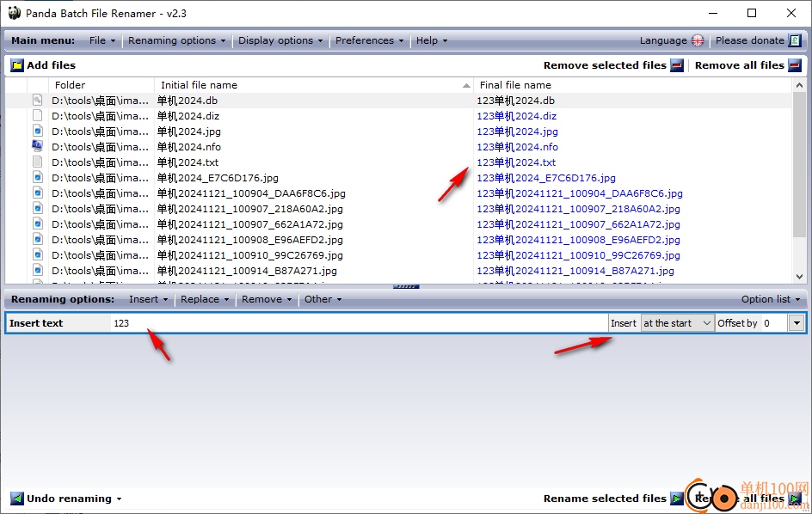Click icon of 单机20241121_100907_662A1A72.jpg row
Image resolution: width=812 pixels, height=514 pixels.
(37, 224)
